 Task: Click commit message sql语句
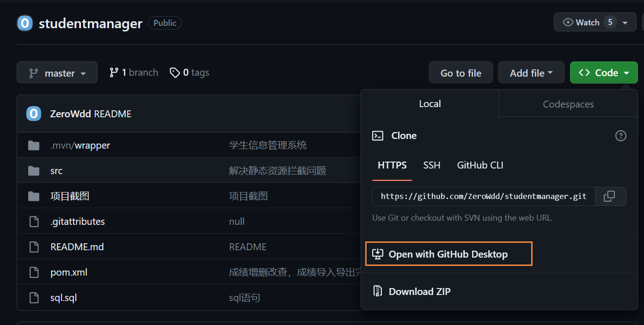(245, 298)
